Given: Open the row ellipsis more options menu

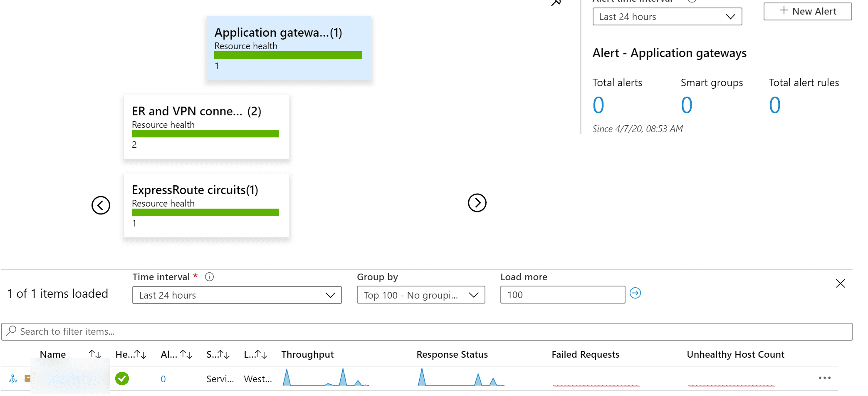Looking at the screenshot, I should click(x=824, y=378).
